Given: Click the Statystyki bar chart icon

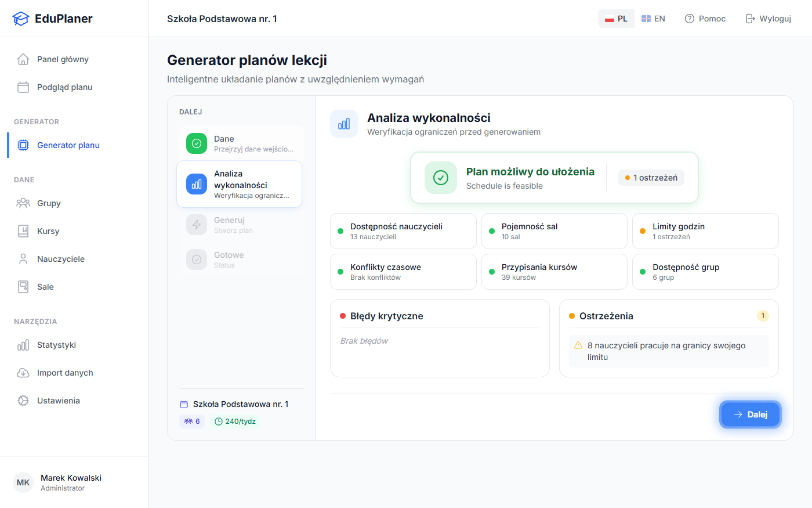Looking at the screenshot, I should tap(23, 345).
